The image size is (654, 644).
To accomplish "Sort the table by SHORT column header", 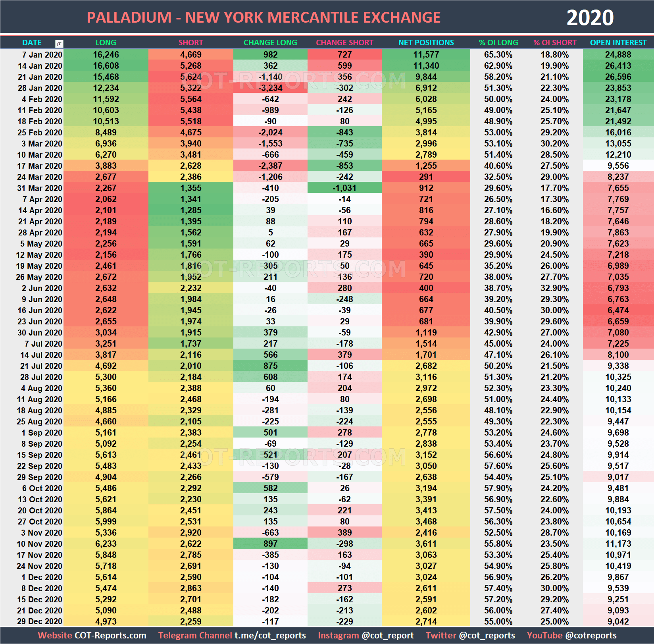I will 190,42.
